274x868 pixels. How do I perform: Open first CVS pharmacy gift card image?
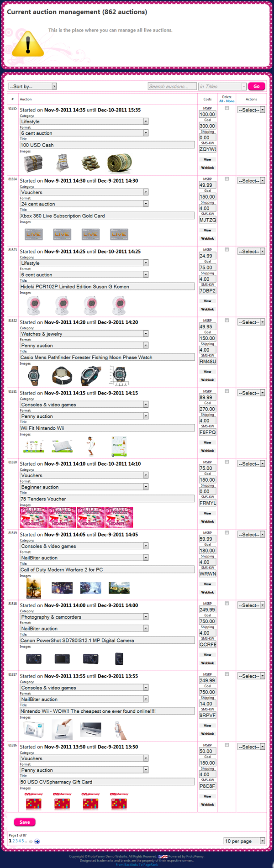coord(33,801)
